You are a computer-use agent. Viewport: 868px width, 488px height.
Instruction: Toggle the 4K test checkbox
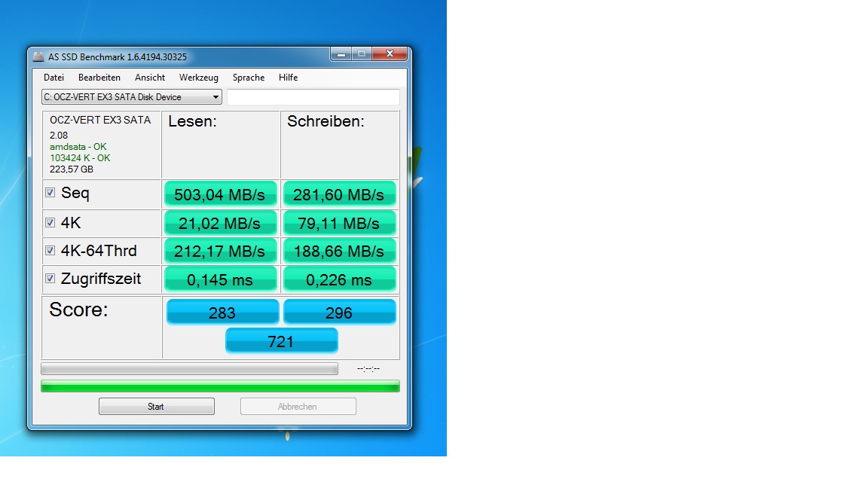(x=50, y=222)
